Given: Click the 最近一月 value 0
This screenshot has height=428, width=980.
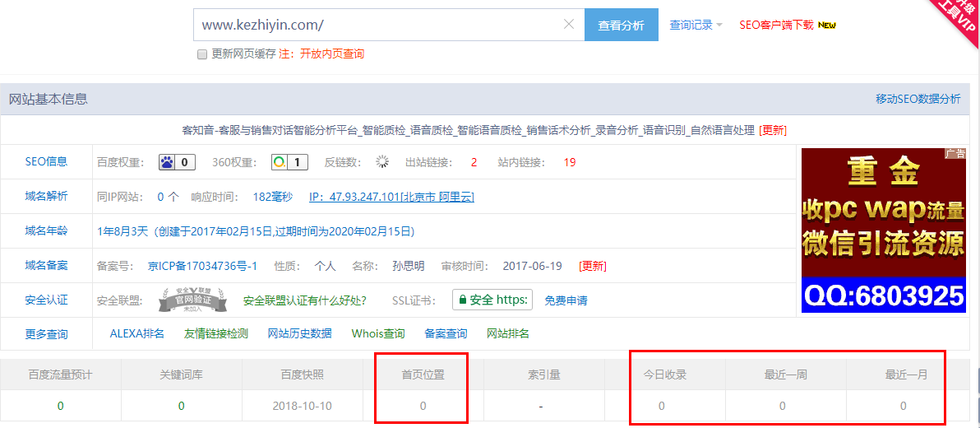Looking at the screenshot, I should pos(903,406).
